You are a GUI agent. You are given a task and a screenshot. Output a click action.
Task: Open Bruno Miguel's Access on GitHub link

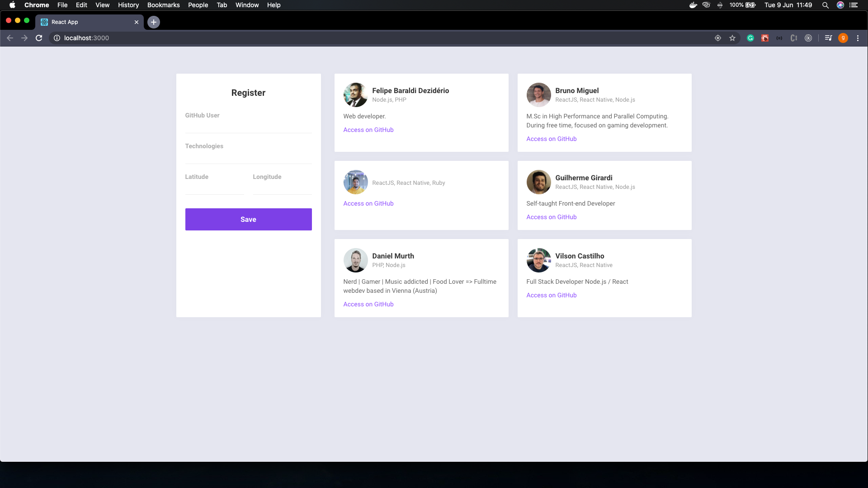point(551,139)
